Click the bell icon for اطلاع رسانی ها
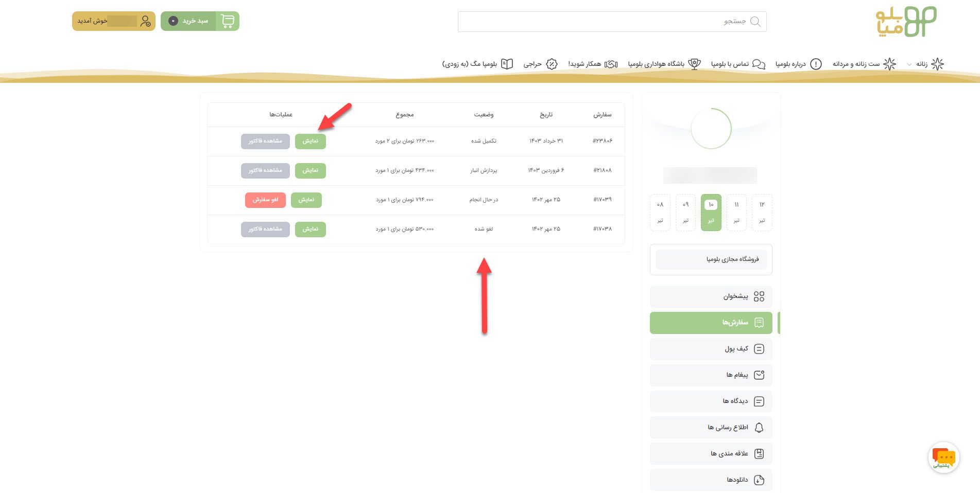 (759, 428)
